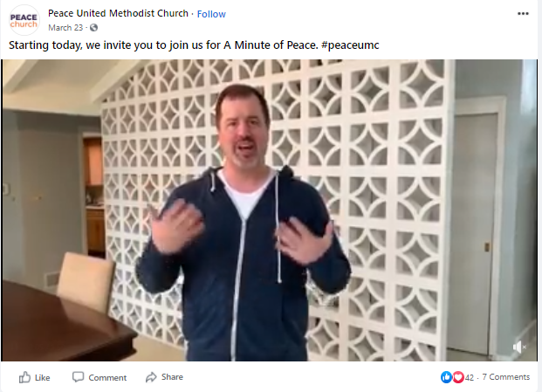The width and height of the screenshot is (542, 392).
Task: Click the red heart reaction icon
Action: pos(458,377)
